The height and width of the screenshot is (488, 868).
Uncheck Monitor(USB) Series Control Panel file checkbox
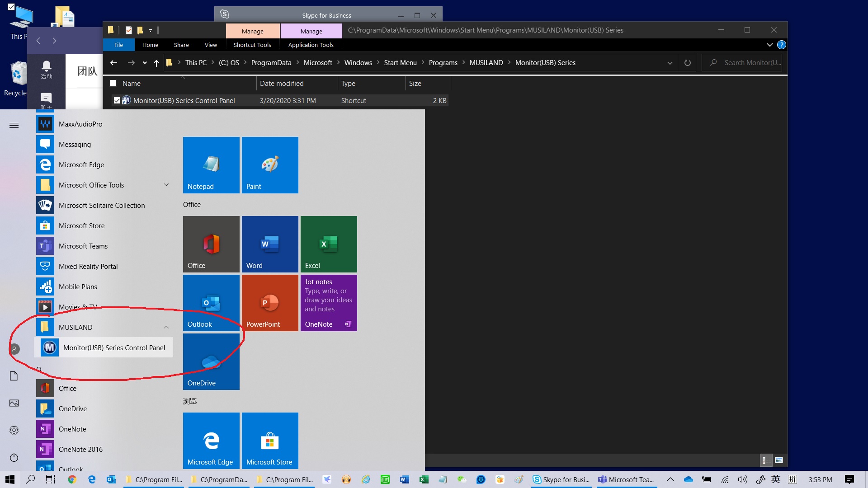[117, 100]
